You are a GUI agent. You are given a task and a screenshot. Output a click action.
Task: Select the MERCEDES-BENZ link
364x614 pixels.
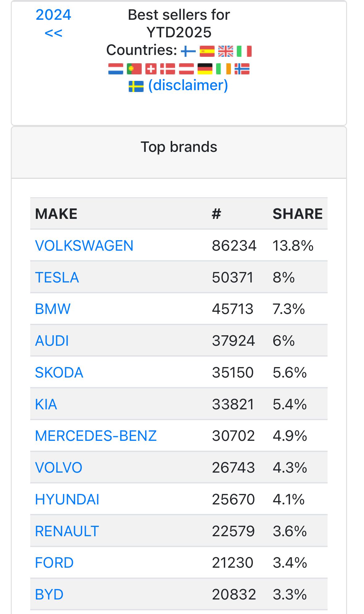coord(96,436)
